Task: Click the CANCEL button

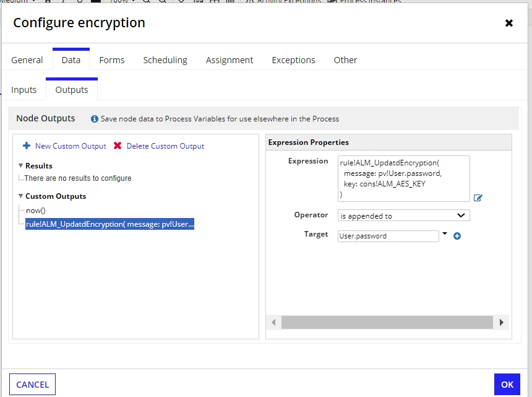Action: pyautogui.click(x=32, y=385)
